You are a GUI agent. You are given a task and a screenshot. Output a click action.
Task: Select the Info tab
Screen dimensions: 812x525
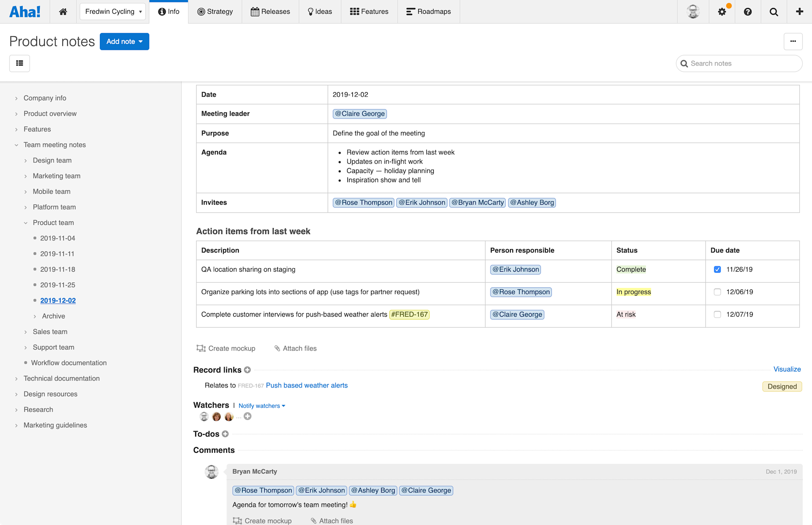pyautogui.click(x=168, y=11)
